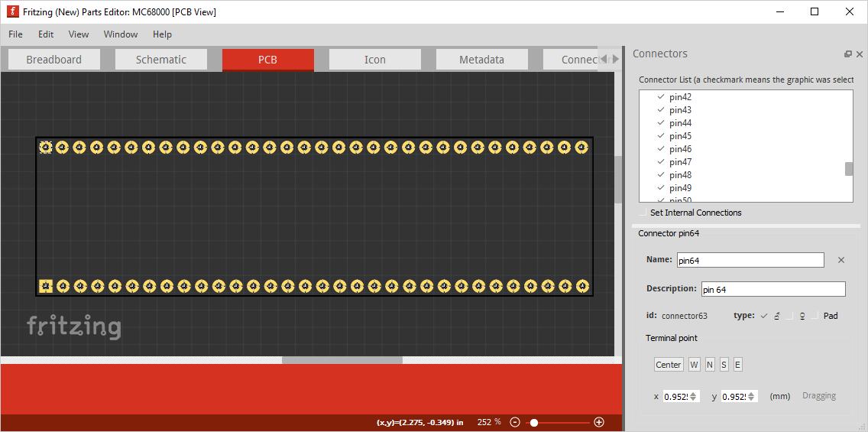The height and width of the screenshot is (432, 868).
Task: Close the Connectors panel
Action: click(x=860, y=54)
